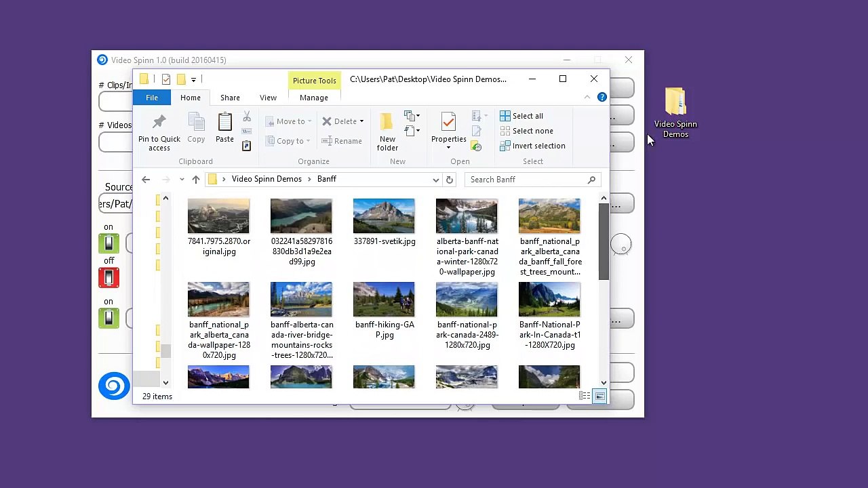Toggle red 'off' switch in Video Spinn
868x488 pixels.
point(108,277)
